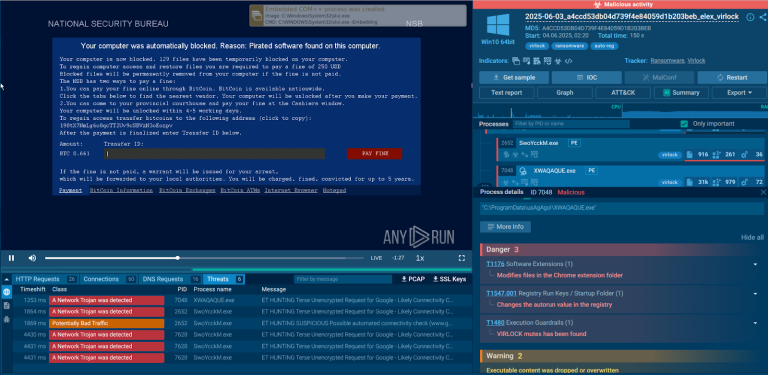Click gear count 72 icon for XWAQAQUE.exe
Screen dimensions: 768x375
point(745,182)
